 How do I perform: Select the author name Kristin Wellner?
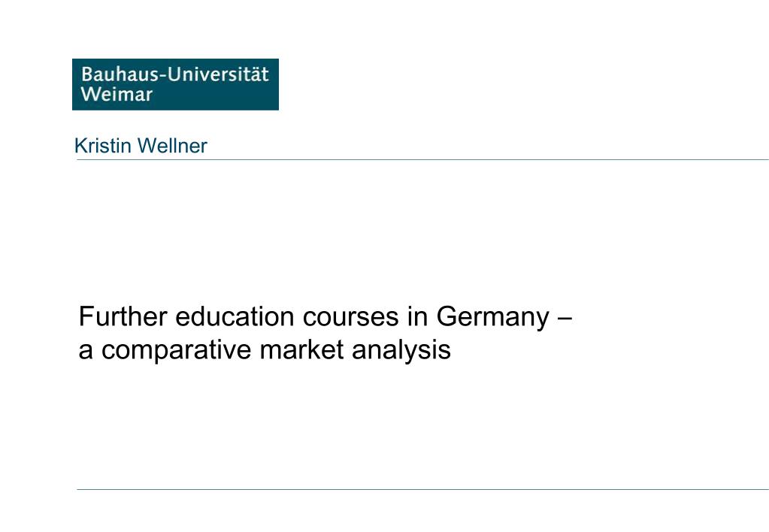[x=141, y=146]
